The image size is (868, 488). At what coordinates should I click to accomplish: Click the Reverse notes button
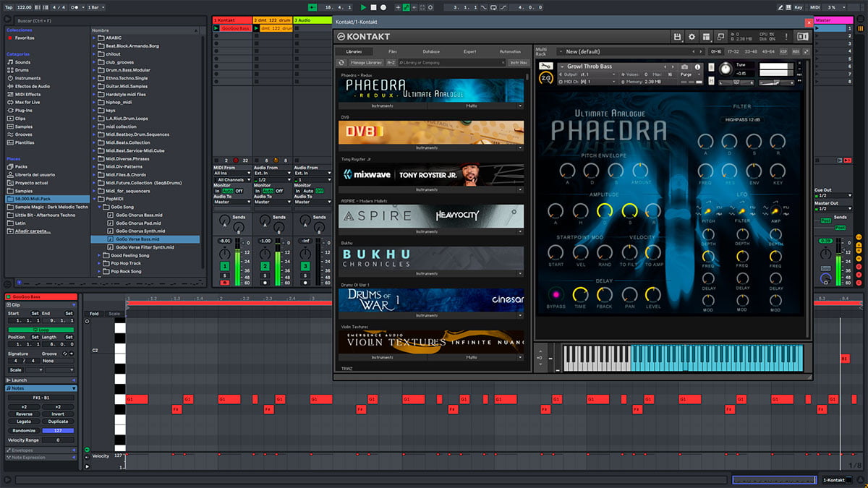(24, 414)
